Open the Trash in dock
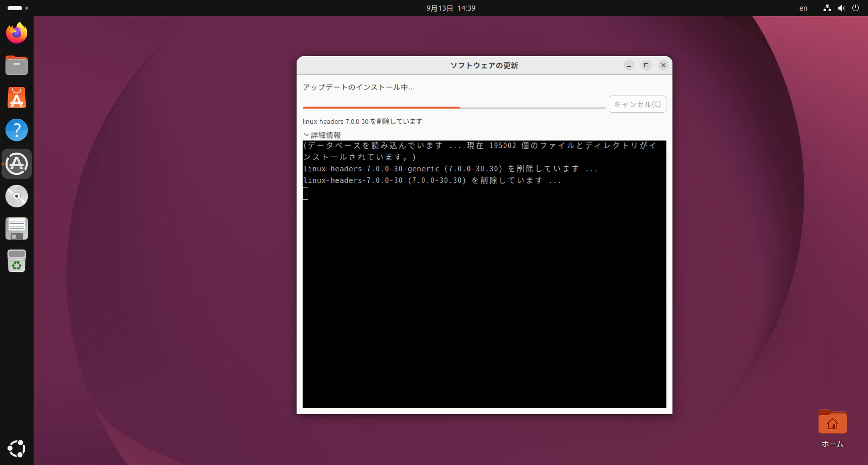 (x=17, y=261)
